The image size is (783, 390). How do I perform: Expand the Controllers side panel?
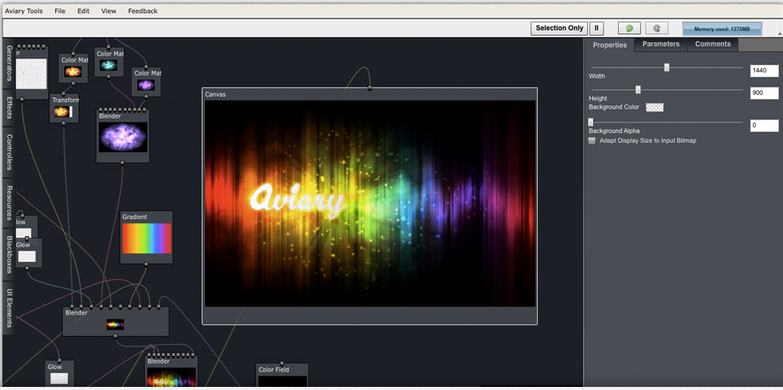(x=9, y=152)
